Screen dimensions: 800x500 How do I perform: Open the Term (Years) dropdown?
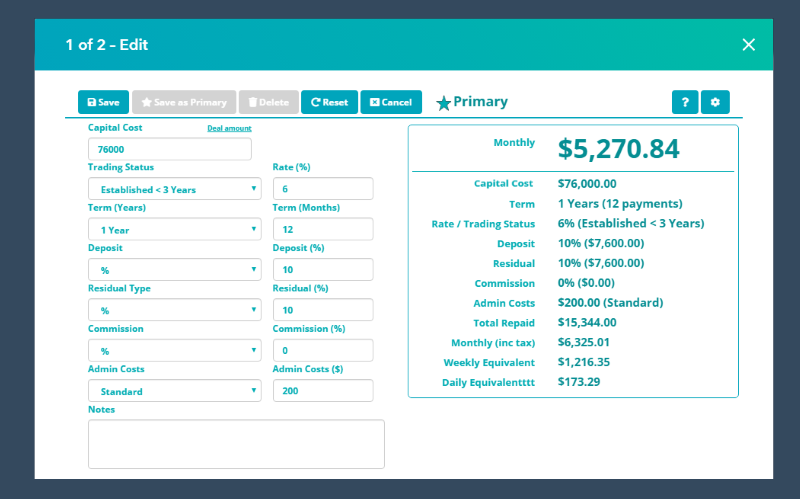coord(175,229)
